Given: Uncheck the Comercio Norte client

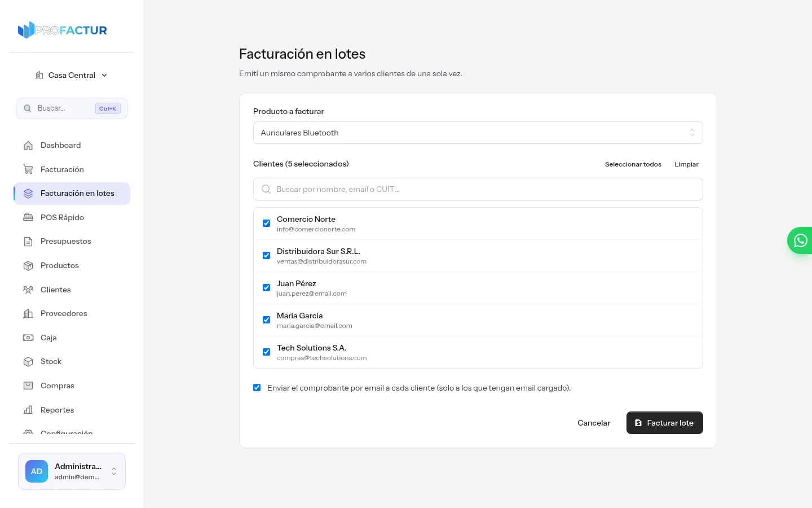Looking at the screenshot, I should point(267,224).
